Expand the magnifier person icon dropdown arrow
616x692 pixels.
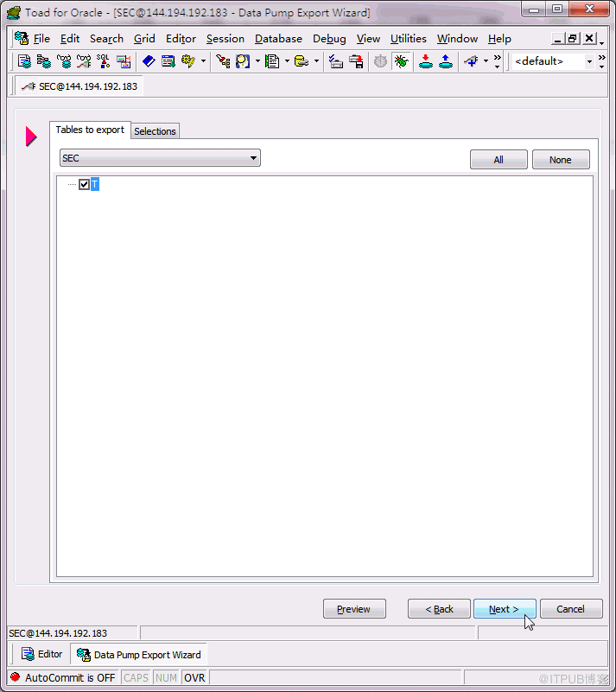[257, 61]
